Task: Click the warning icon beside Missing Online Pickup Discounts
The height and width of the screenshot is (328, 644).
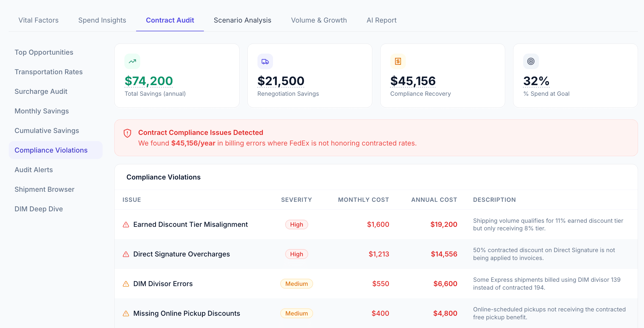Action: [125, 313]
